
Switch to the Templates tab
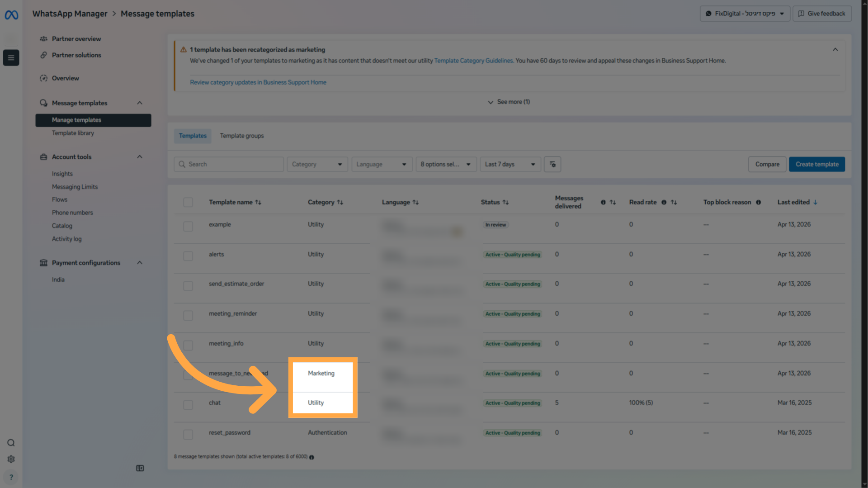193,136
